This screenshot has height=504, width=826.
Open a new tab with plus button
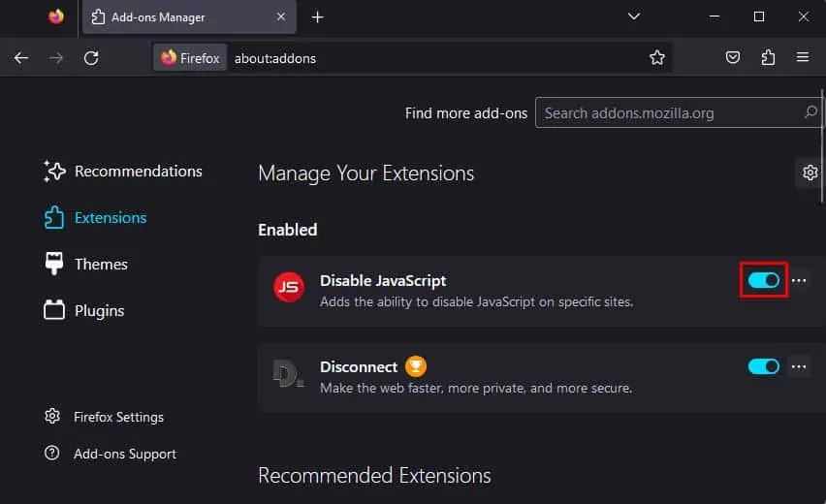tap(317, 17)
